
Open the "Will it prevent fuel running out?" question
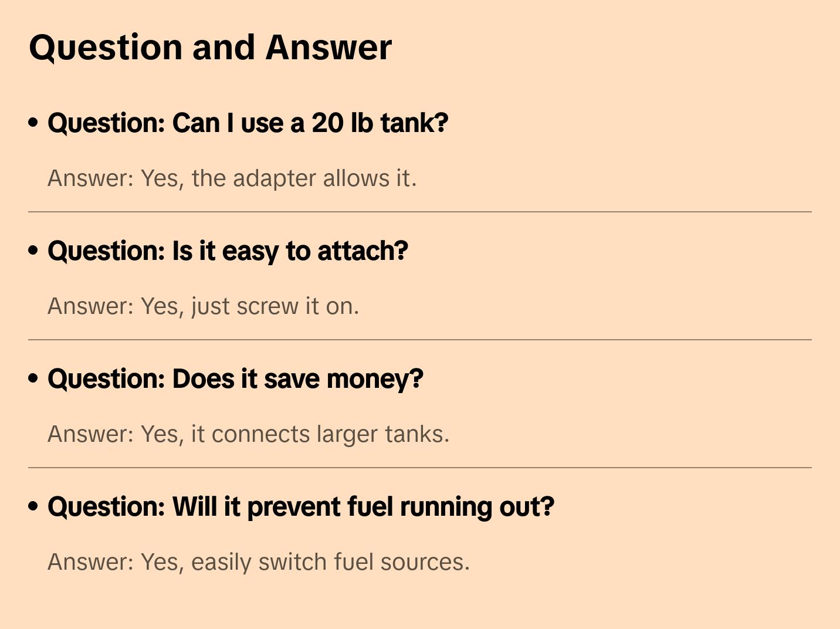click(x=301, y=507)
